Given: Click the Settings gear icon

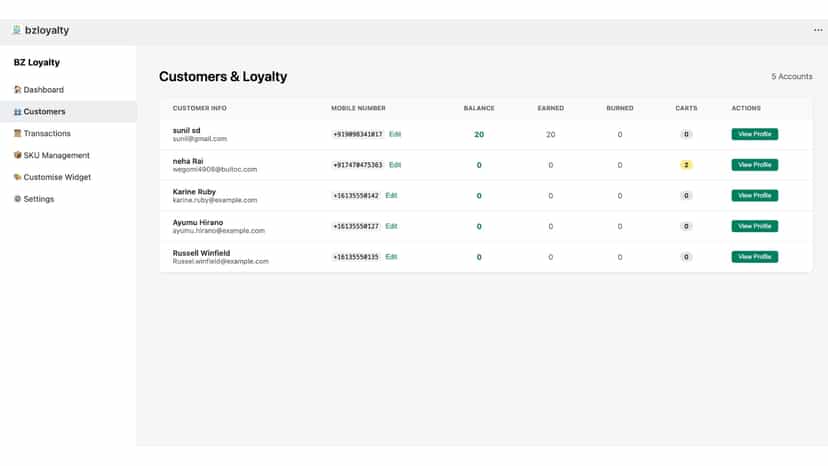Looking at the screenshot, I should 17,199.
